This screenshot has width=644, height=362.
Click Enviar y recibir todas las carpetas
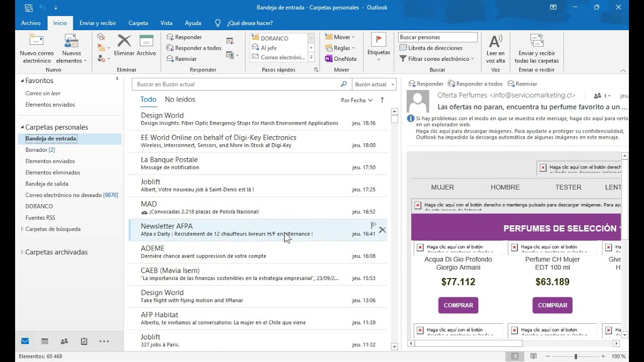537,49
